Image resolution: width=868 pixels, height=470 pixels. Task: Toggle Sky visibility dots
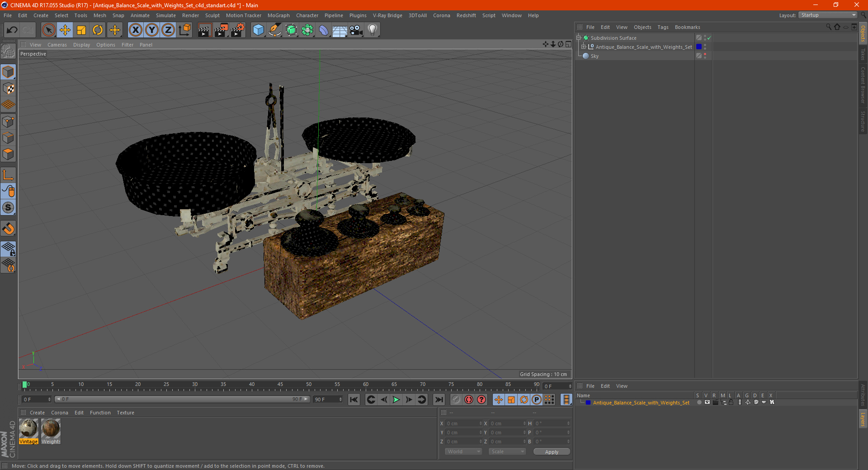click(705, 56)
